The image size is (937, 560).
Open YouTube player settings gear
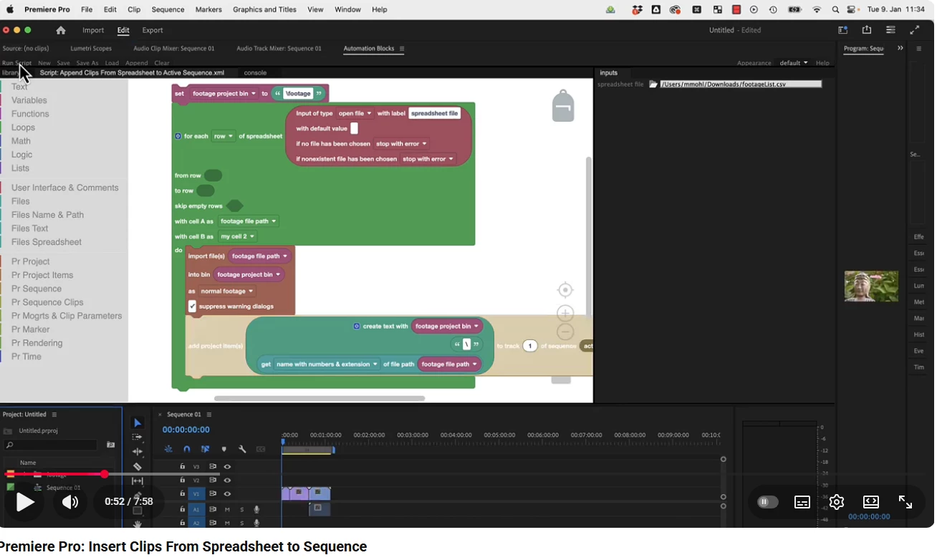(x=837, y=502)
